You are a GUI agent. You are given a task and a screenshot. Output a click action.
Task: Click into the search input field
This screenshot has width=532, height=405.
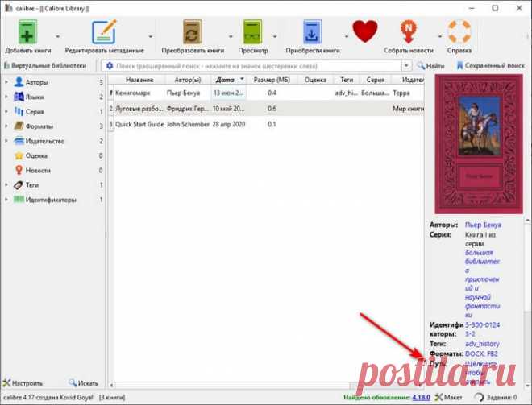[258, 66]
